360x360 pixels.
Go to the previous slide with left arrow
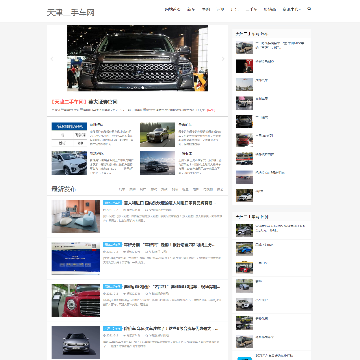pos(52,59)
